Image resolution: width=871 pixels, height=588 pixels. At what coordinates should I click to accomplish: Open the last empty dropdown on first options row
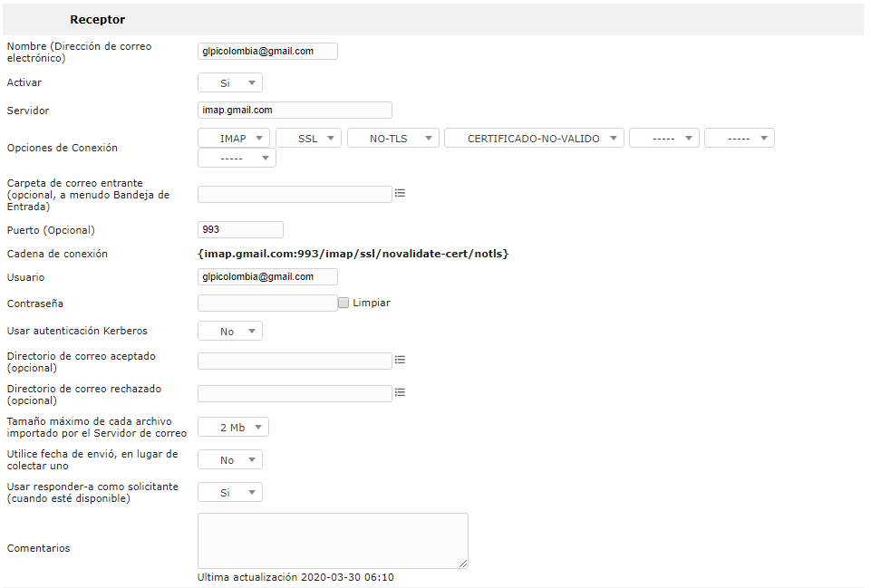pyautogui.click(x=740, y=139)
